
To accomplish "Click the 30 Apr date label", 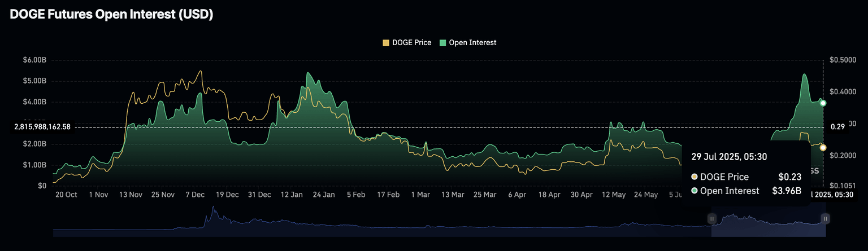I will (581, 195).
